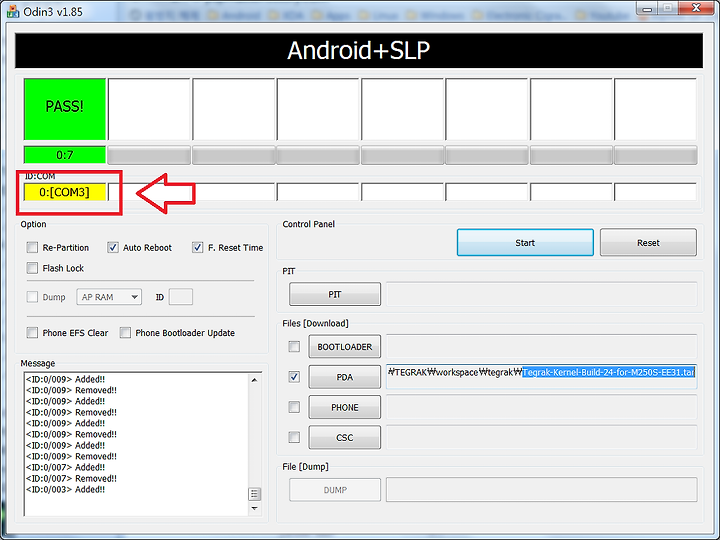Viewport: 720px width, 540px height.
Task: Select the '<ID:0/007> Added!!' log line
Action: click(66, 467)
